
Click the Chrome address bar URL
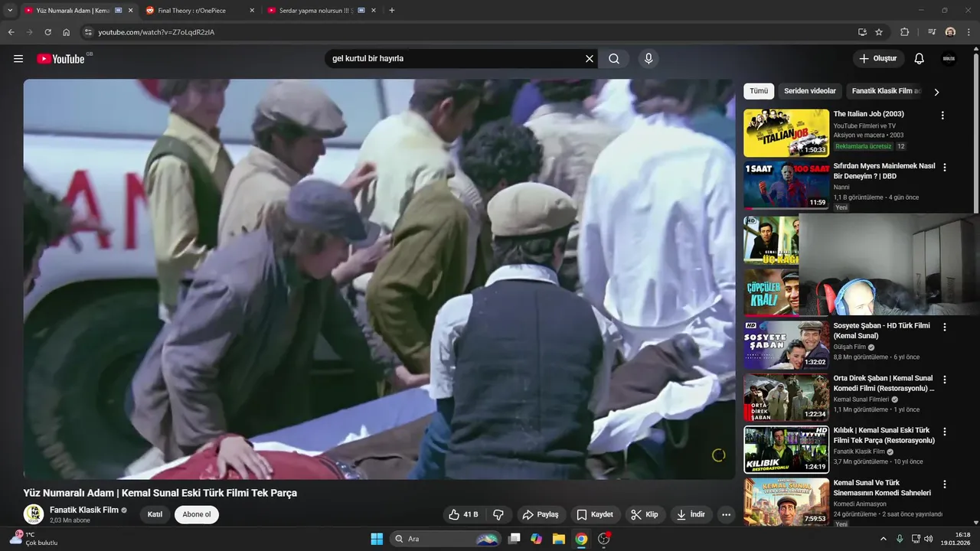tap(156, 32)
